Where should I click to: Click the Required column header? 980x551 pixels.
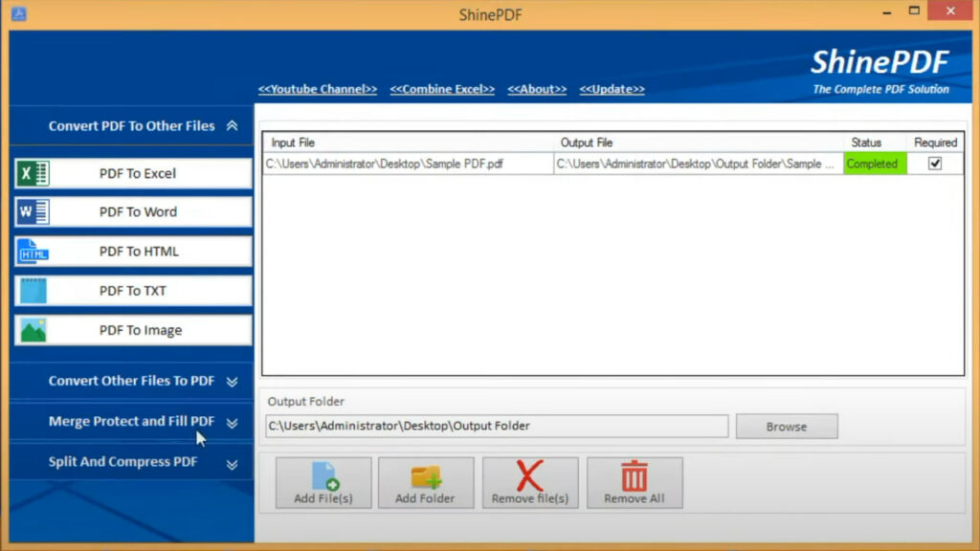click(935, 143)
